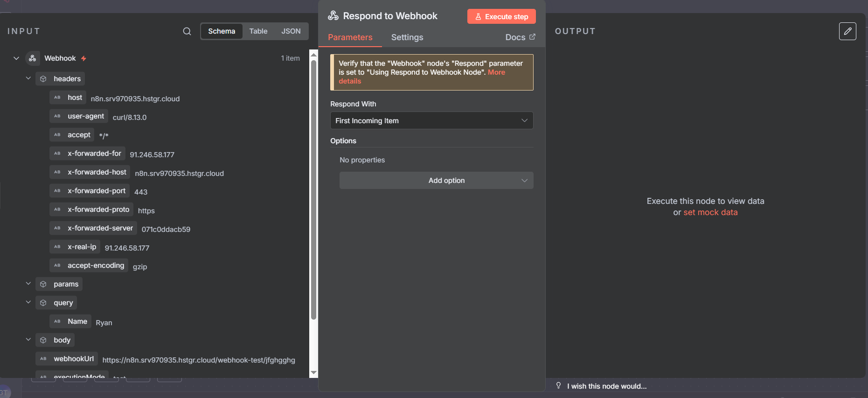Open the Docs external link
The width and height of the screenshot is (868, 398).
click(520, 37)
